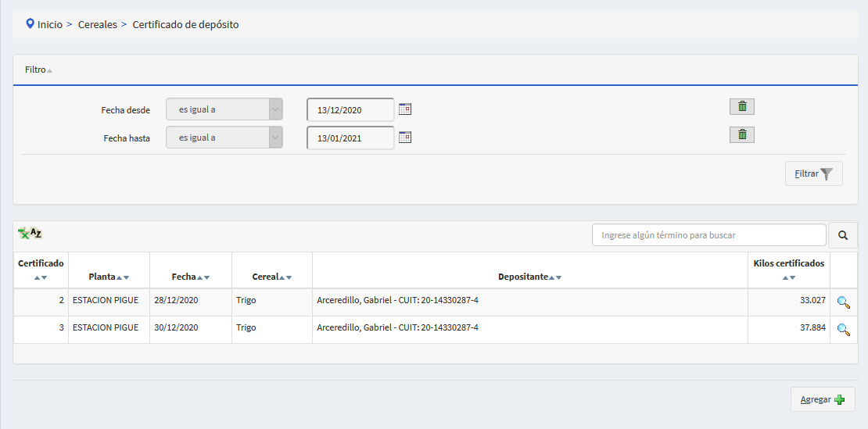Screen dimensions: 868x429
Task: Navigate to Cereales breadcrumb
Action: 97,25
